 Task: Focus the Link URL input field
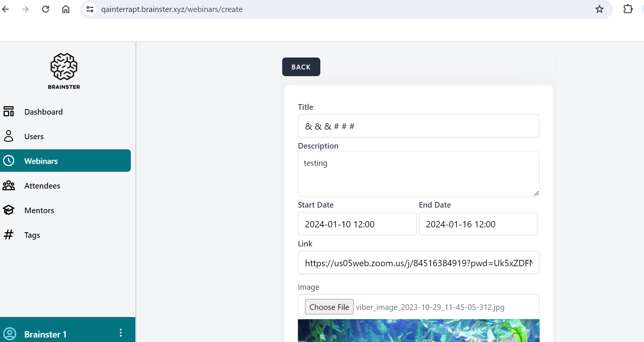[x=418, y=263]
